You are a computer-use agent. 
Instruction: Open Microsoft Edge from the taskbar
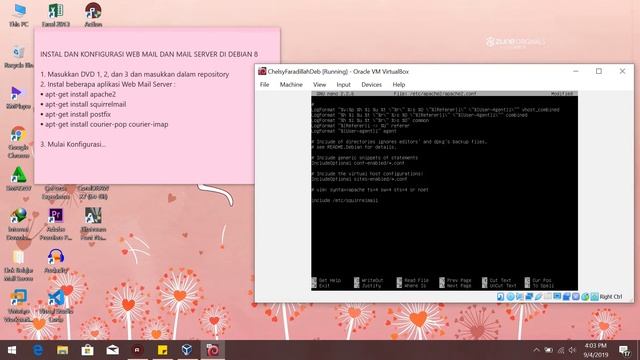(x=38, y=350)
